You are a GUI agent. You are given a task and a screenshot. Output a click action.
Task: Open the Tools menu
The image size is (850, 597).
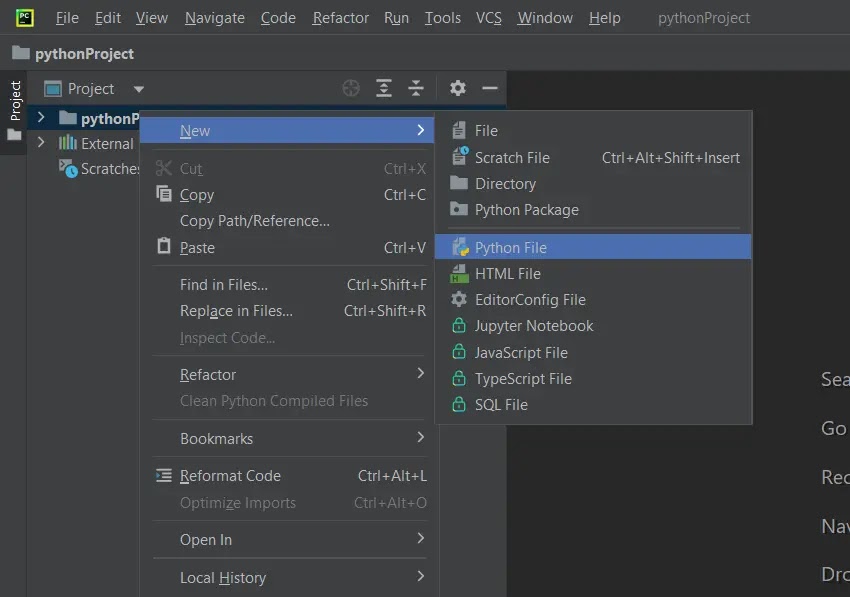[443, 18]
